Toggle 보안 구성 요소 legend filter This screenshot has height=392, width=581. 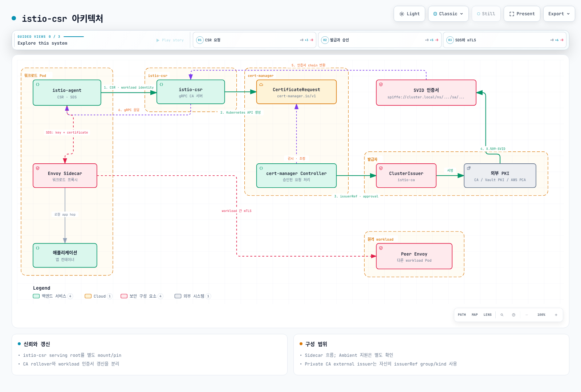click(x=142, y=296)
